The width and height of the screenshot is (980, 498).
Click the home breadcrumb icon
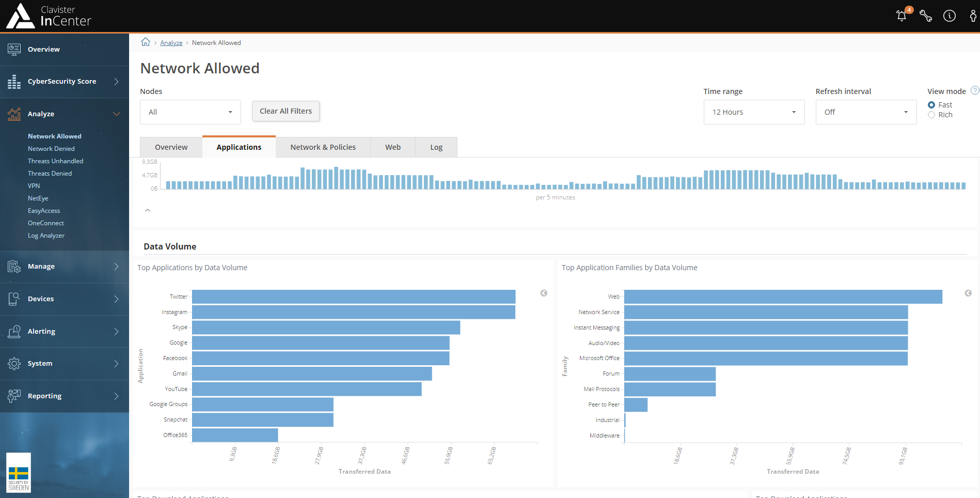(146, 42)
